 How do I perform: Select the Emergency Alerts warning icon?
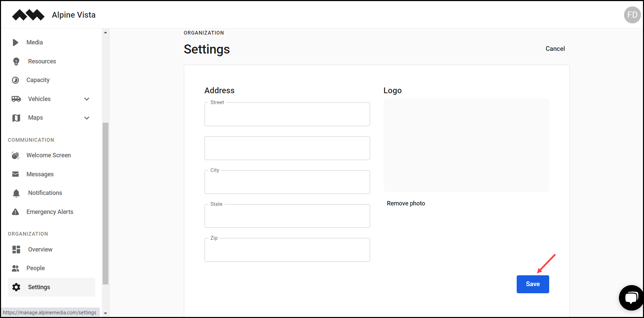[15, 212]
